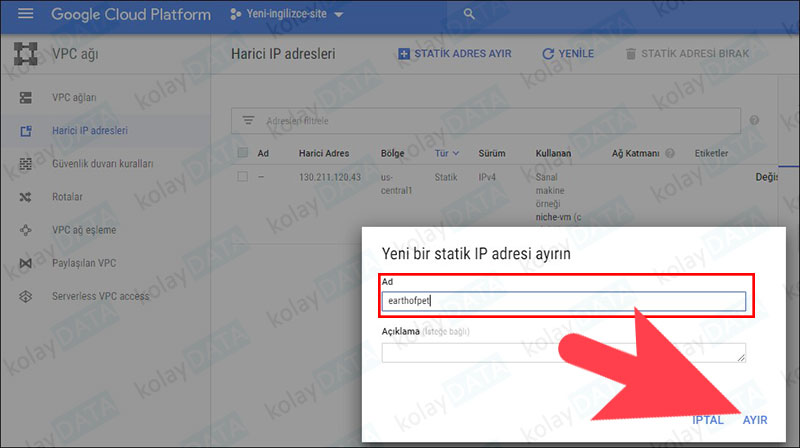Viewport: 800px width, 448px height.
Task: Open VPC ağları in the sidebar
Action: click(x=74, y=97)
